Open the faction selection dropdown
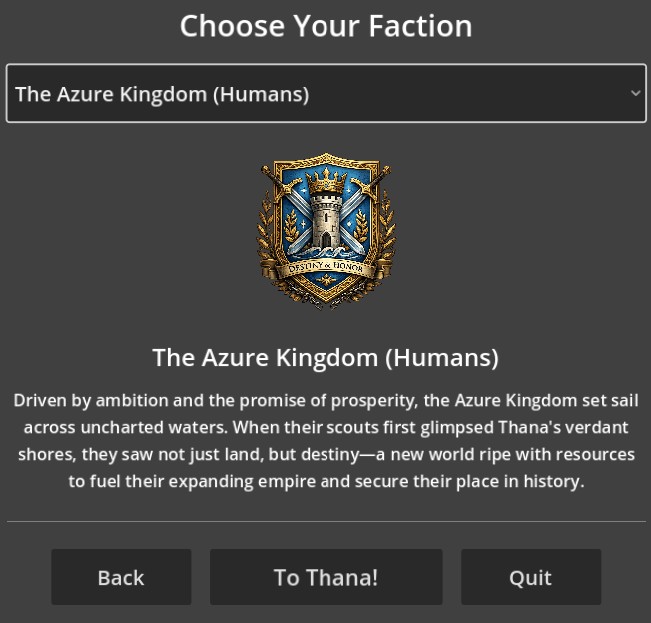Viewport: 651px width, 623px height. click(326, 94)
